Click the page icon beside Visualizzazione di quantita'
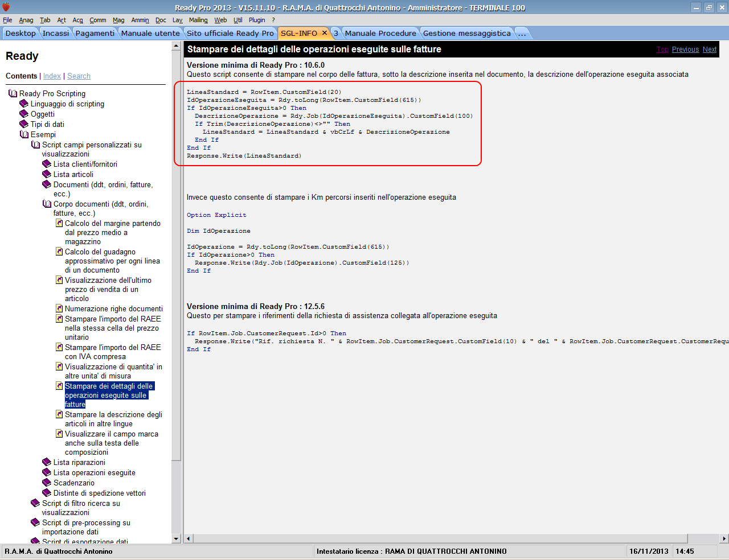The image size is (729, 560). [x=59, y=367]
